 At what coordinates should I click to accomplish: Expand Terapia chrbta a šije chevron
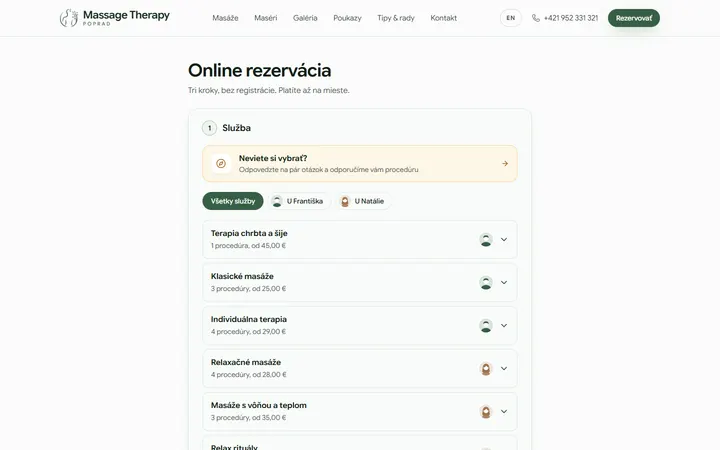504,239
